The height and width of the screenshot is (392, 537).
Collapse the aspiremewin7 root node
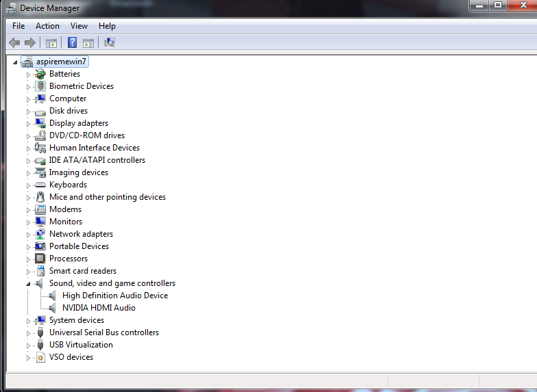pos(16,62)
